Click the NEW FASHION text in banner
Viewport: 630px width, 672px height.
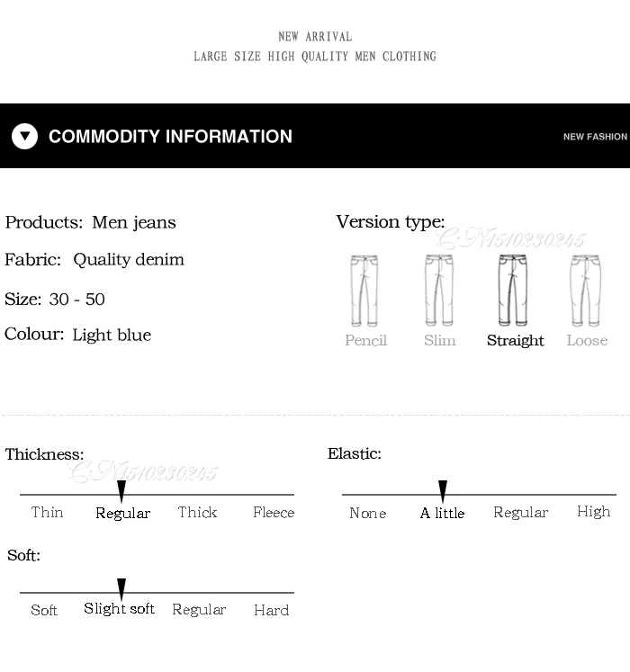coord(595,137)
